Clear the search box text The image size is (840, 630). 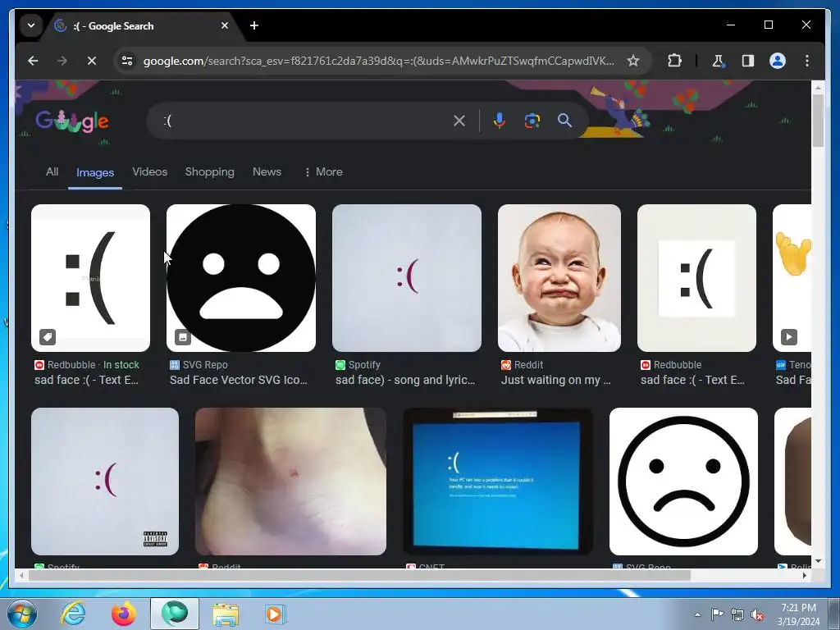[x=459, y=121]
